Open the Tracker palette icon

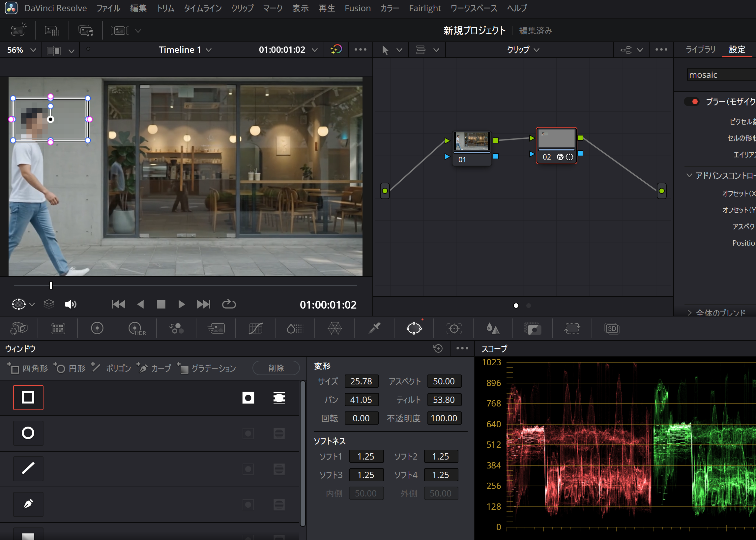click(453, 329)
